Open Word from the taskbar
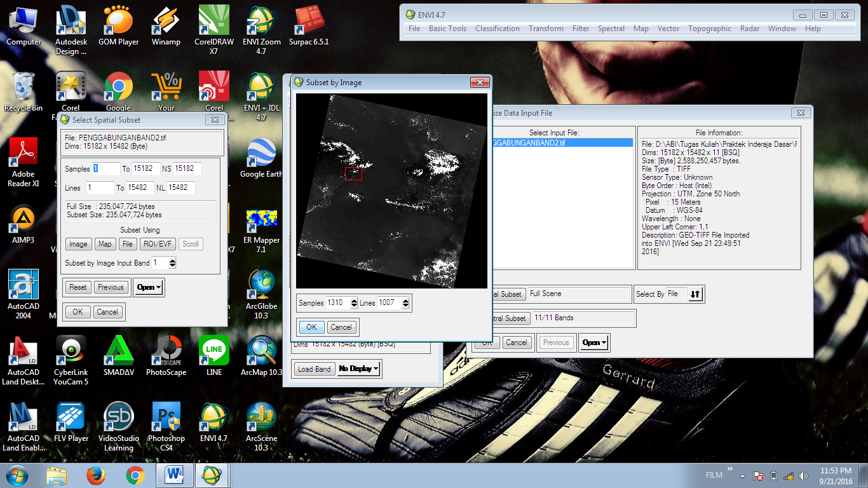This screenshot has height=488, width=868. pos(173,475)
